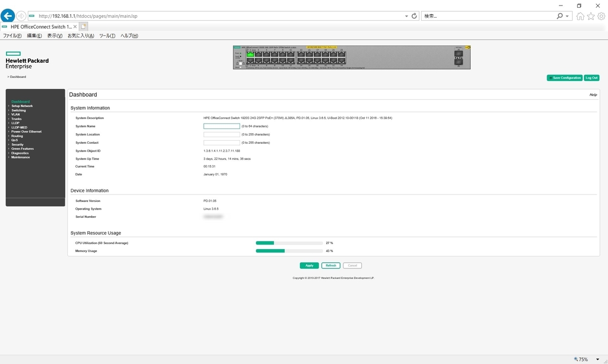Click the browser back arrow button
This screenshot has width=608, height=364.
coord(8,16)
